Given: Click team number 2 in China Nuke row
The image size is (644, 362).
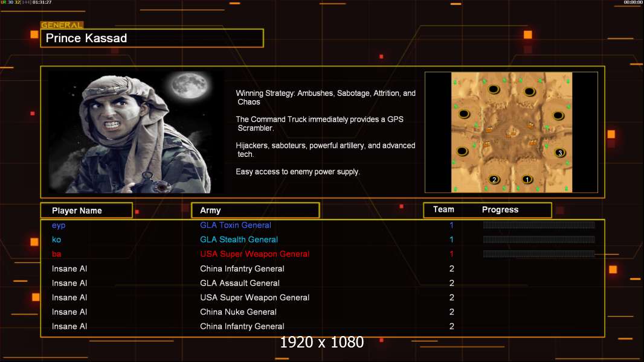Looking at the screenshot, I should 451,312.
